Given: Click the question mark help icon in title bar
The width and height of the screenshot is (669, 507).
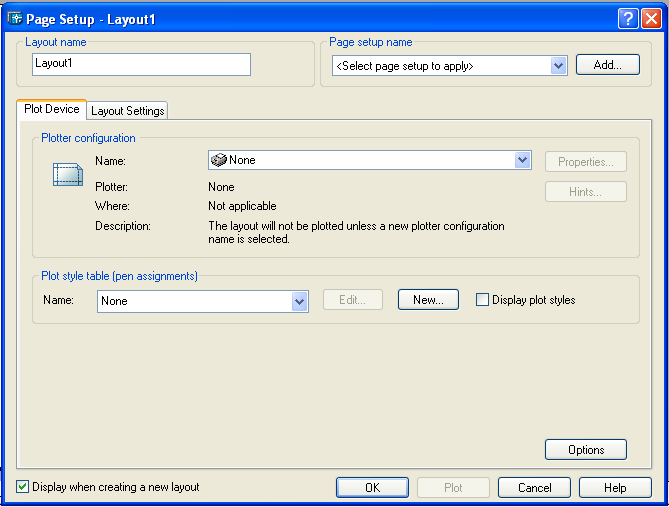Looking at the screenshot, I should 628,19.
